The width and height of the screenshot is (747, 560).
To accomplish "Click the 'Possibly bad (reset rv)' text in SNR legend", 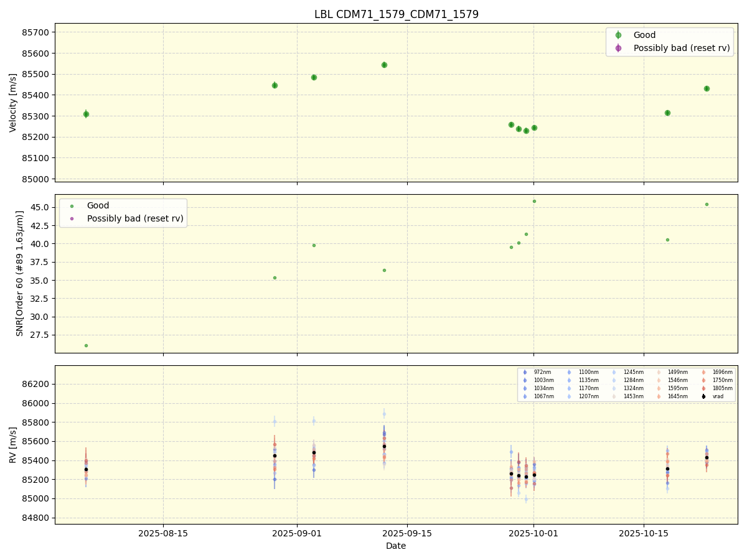I will tap(135, 218).
